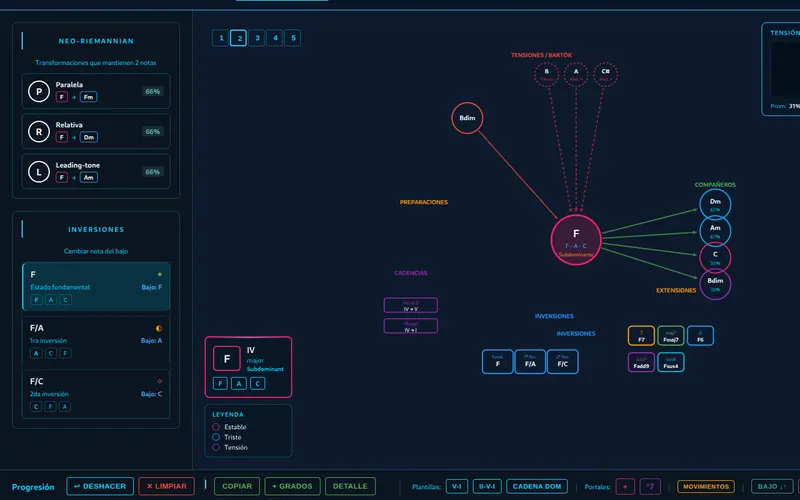Click the LIMPIAR clear button
This screenshot has width=800, height=500.
[166, 486]
